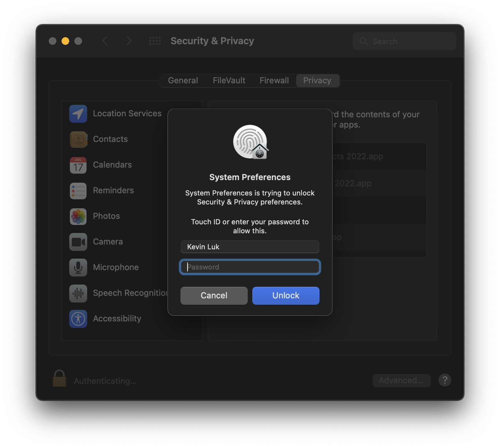Click the Calendars JUL 17 icon
500x448 pixels.
point(78,165)
